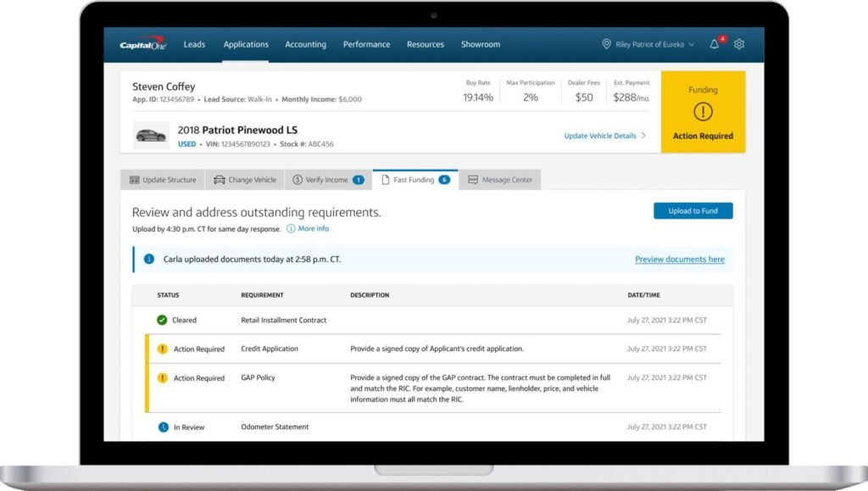Click GAP Policy requirement text

pos(258,377)
